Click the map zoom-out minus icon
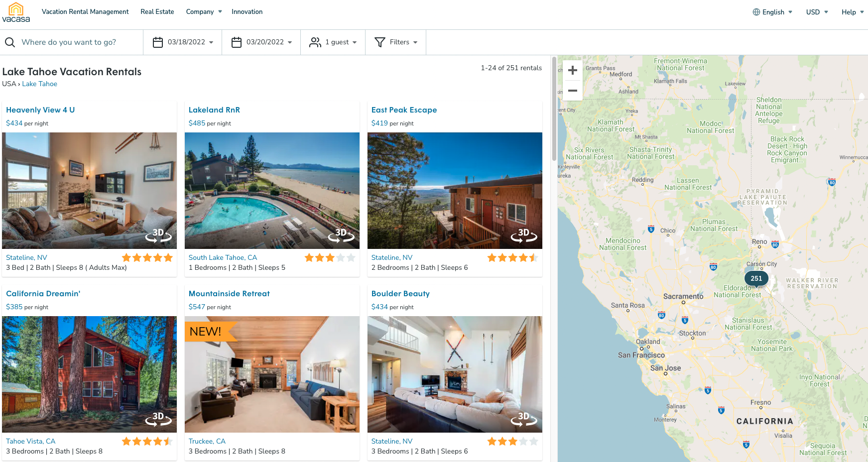Image resolution: width=868 pixels, height=462 pixels. pos(573,91)
